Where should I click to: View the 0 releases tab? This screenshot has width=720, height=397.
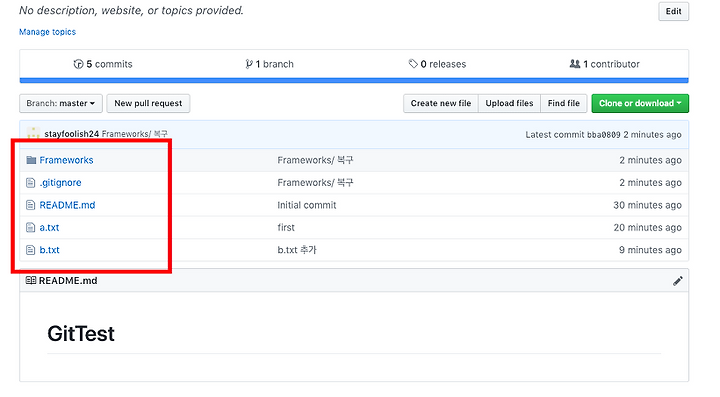point(437,64)
